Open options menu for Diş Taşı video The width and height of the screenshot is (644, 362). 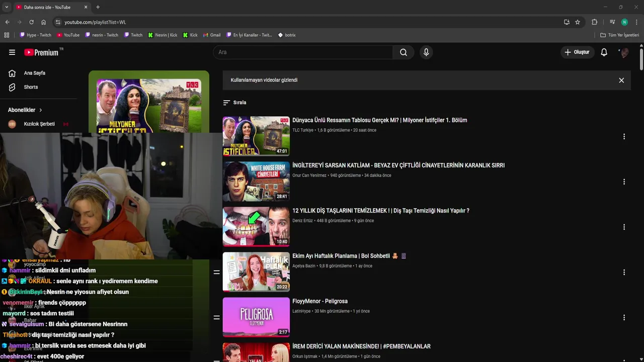pyautogui.click(x=624, y=227)
